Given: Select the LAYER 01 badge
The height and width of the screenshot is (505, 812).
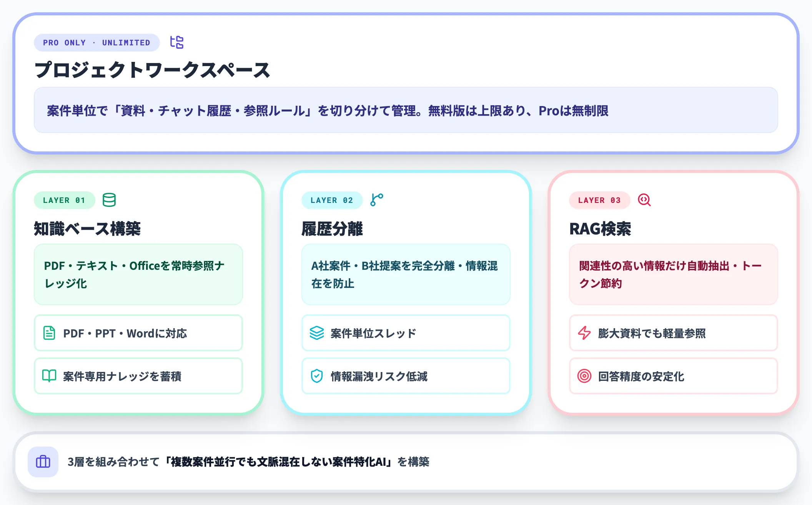Looking at the screenshot, I should click(64, 200).
